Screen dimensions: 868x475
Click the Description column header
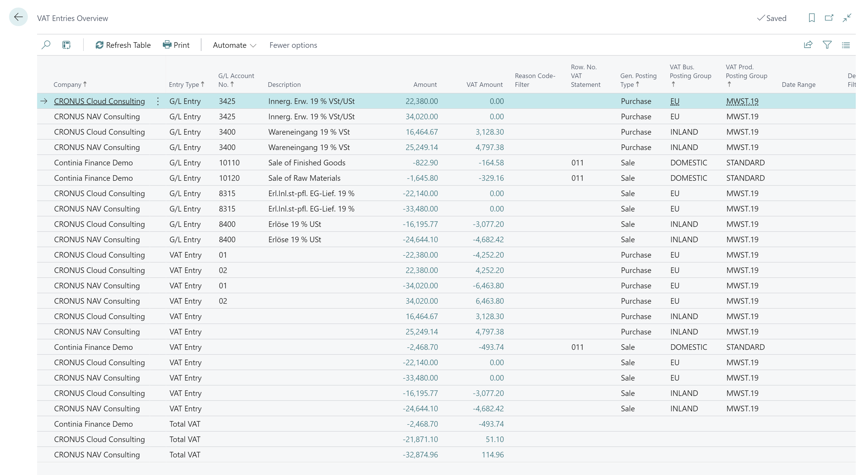point(284,84)
